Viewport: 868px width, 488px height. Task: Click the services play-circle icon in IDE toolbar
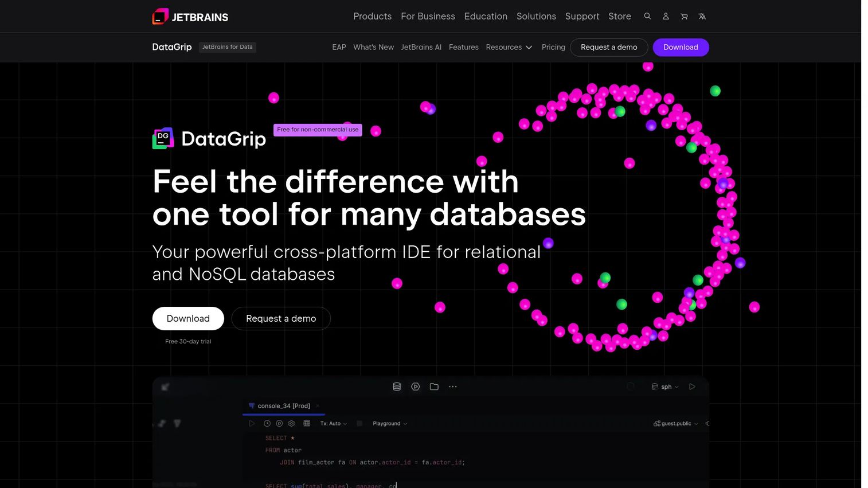[416, 387]
